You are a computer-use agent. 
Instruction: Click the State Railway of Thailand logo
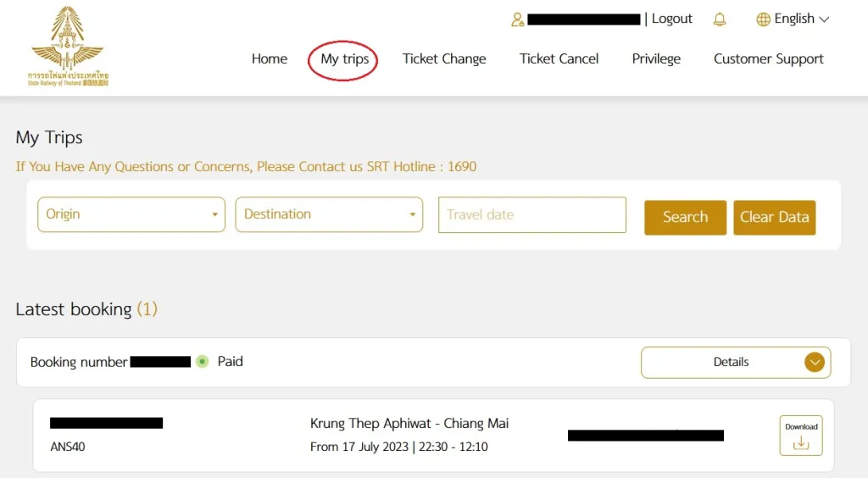[68, 46]
